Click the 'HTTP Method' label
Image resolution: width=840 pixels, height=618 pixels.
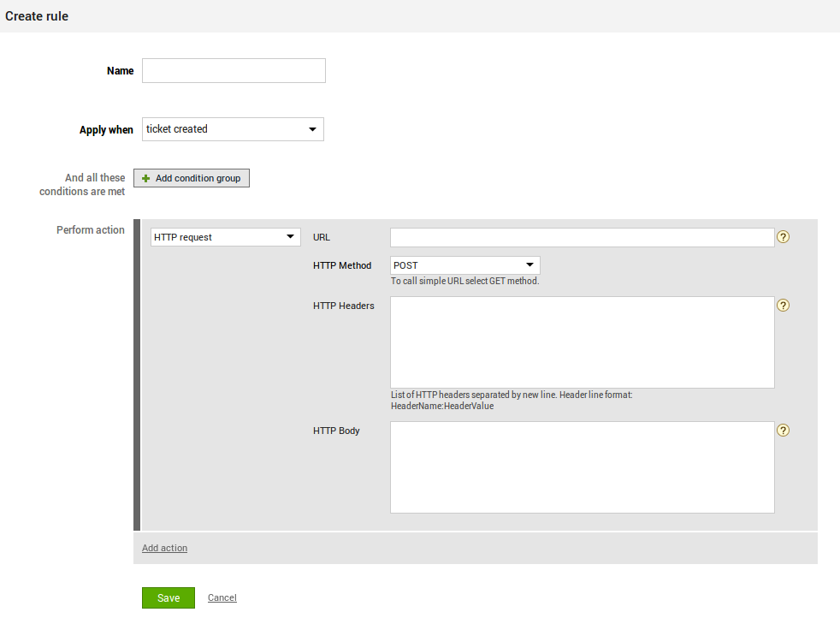pos(342,265)
